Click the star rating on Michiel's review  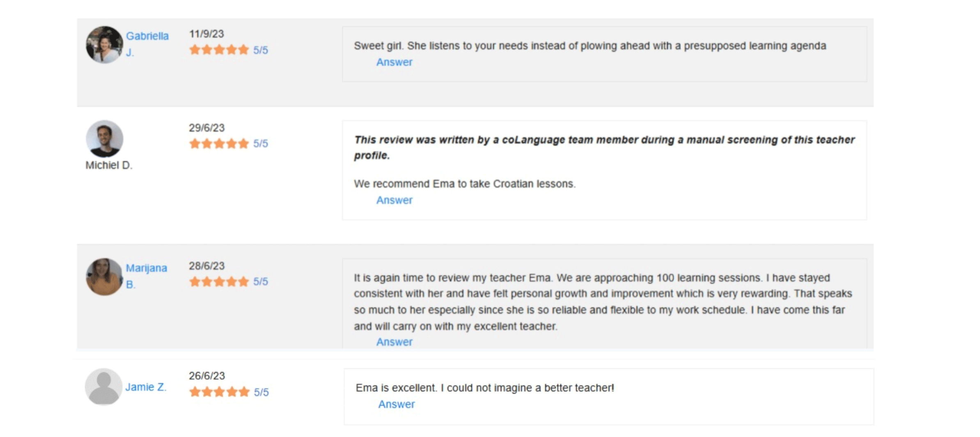219,144
